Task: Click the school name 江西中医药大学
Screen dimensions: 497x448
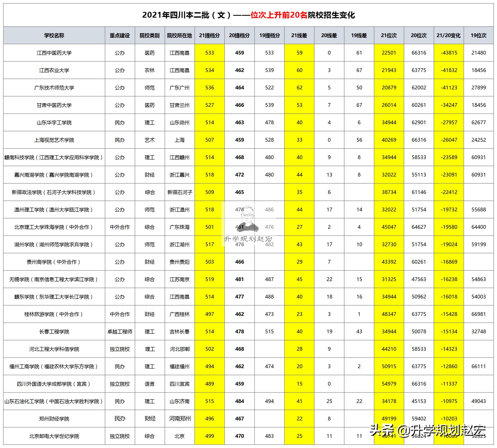Action: (x=54, y=52)
